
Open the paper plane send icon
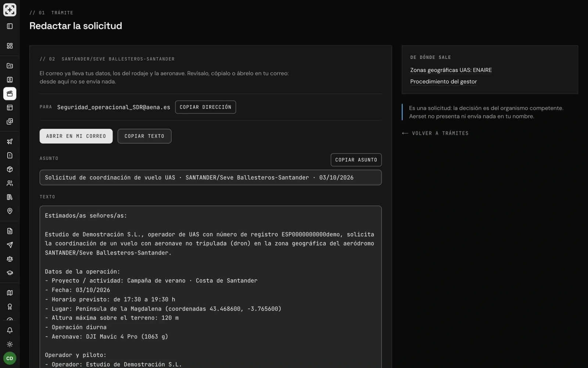10,245
